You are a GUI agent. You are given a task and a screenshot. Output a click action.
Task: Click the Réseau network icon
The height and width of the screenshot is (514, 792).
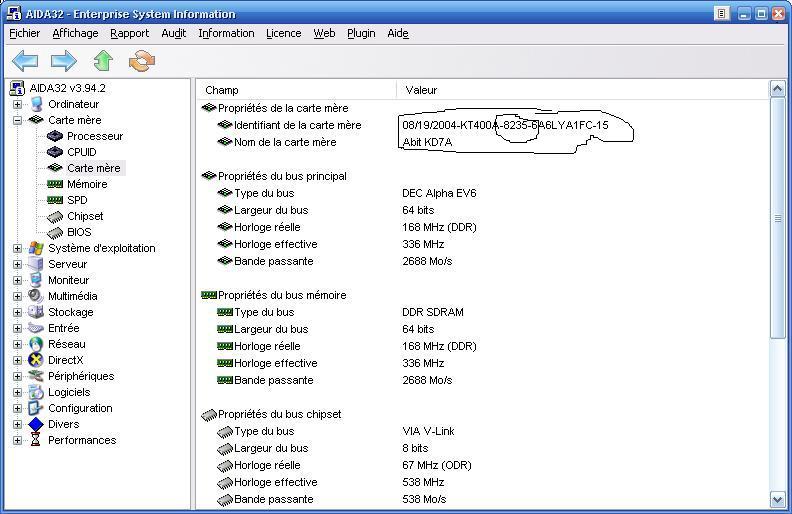[36, 344]
